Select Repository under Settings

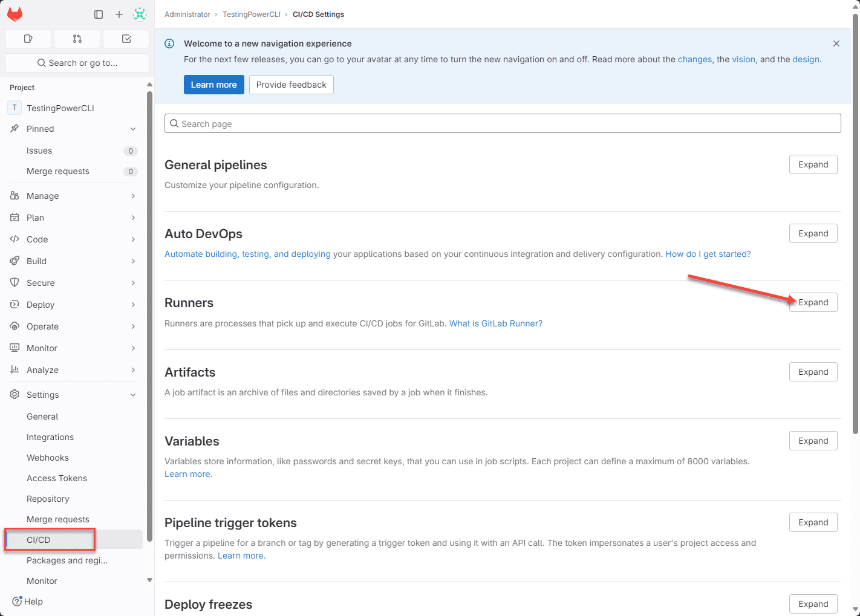[48, 499]
